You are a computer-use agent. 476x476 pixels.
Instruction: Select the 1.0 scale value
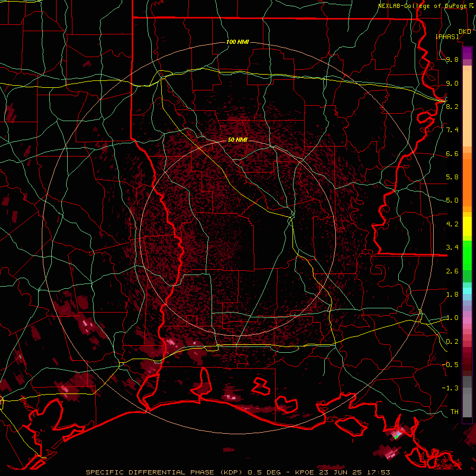click(452, 318)
